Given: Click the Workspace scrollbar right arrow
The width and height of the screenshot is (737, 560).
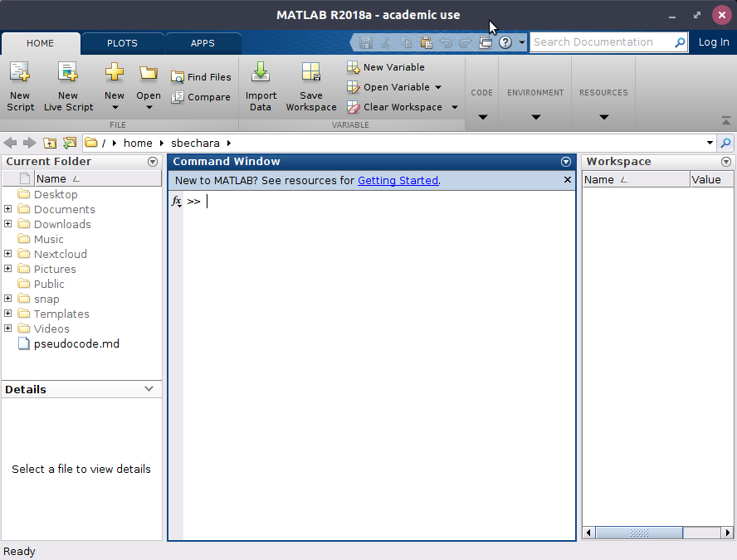Looking at the screenshot, I should (728, 533).
